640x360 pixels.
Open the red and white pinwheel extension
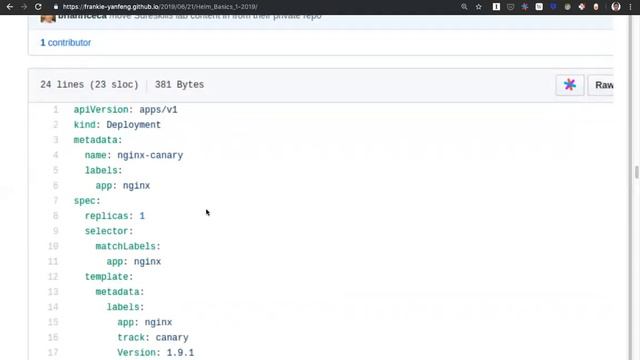[582, 7]
